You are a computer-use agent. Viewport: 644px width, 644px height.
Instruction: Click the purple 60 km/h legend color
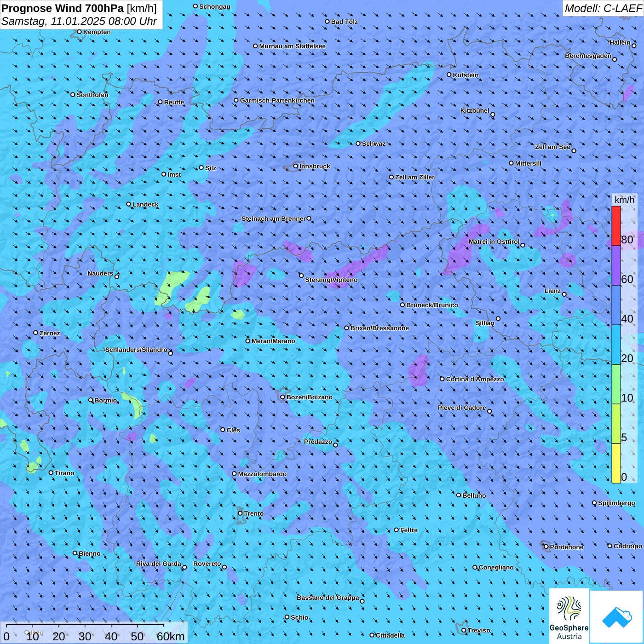pos(616,266)
